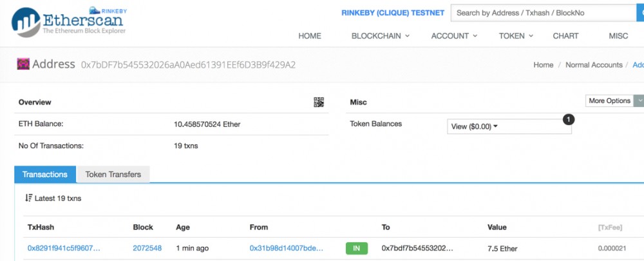Click the 1 min ago age cell
644x261 pixels.
coord(192,248)
